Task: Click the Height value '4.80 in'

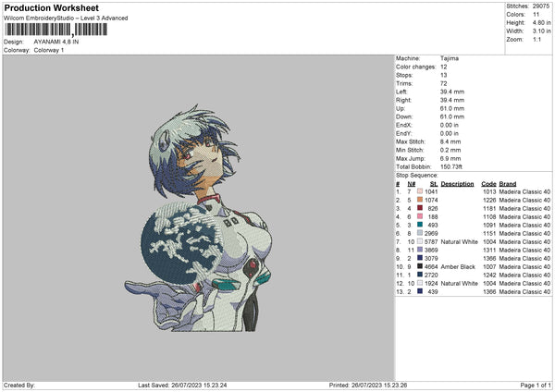Action: pyautogui.click(x=541, y=22)
